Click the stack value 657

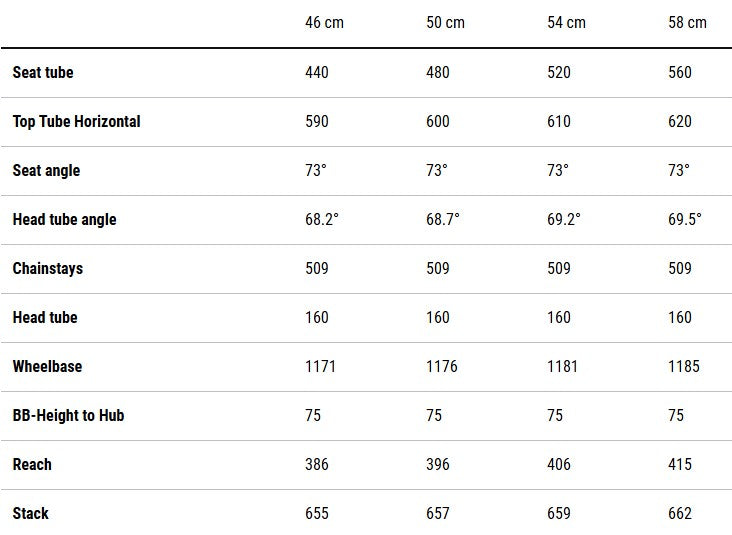pyautogui.click(x=438, y=513)
